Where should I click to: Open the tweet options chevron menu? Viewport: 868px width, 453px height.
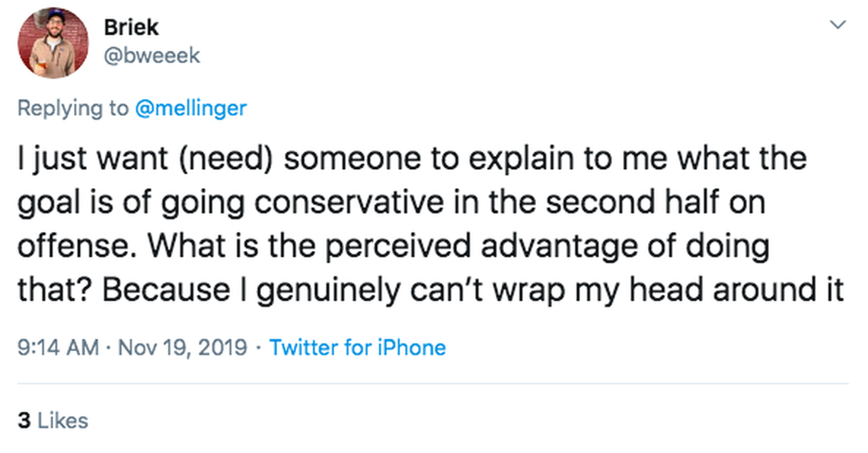tap(838, 25)
